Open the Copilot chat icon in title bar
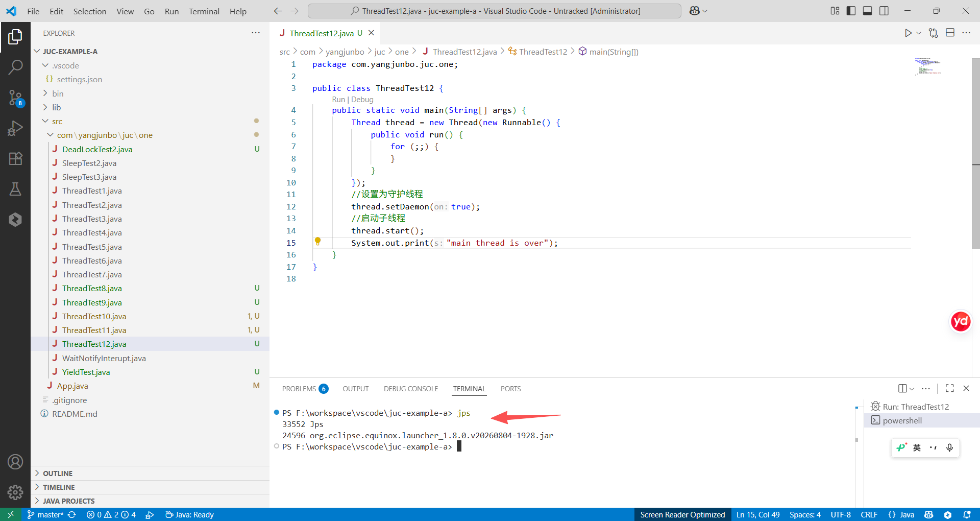Viewport: 980px width, 521px height. (x=694, y=11)
